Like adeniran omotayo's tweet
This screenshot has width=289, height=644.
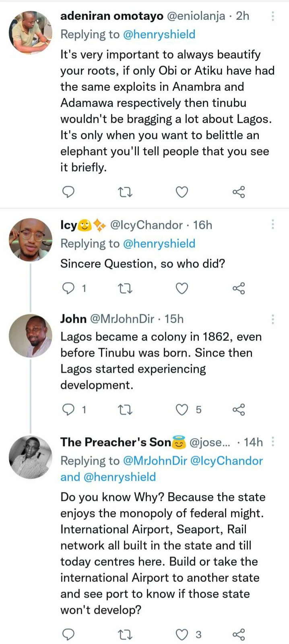point(182,192)
